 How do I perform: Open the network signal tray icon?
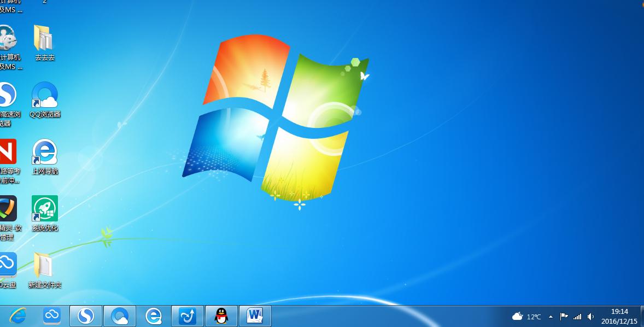coord(577,317)
